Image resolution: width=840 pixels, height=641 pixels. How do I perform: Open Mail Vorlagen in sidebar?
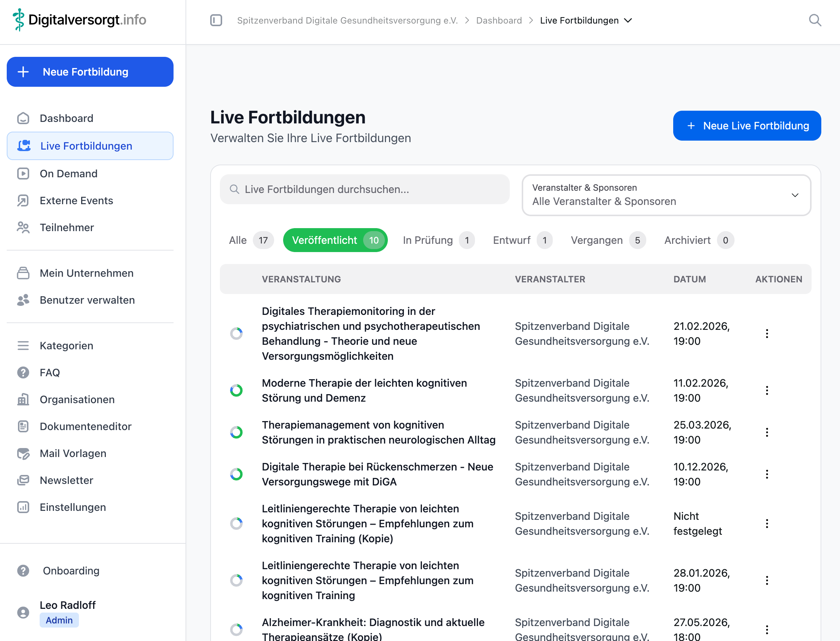pyautogui.click(x=73, y=453)
